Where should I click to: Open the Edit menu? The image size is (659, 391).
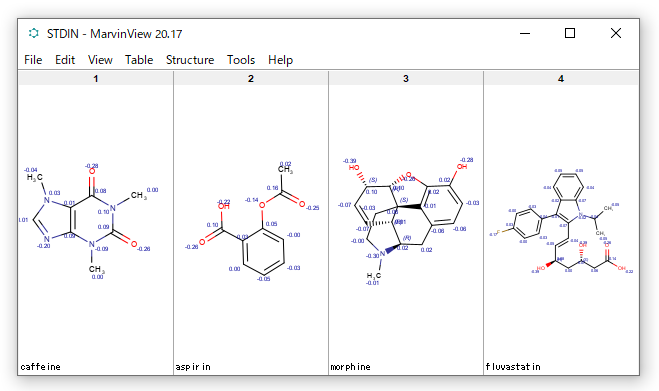tap(65, 60)
